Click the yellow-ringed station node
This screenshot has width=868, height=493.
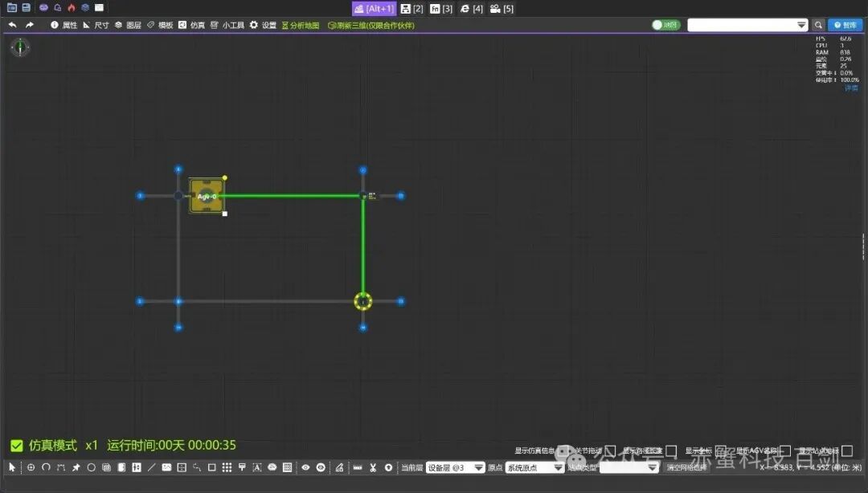(x=363, y=302)
